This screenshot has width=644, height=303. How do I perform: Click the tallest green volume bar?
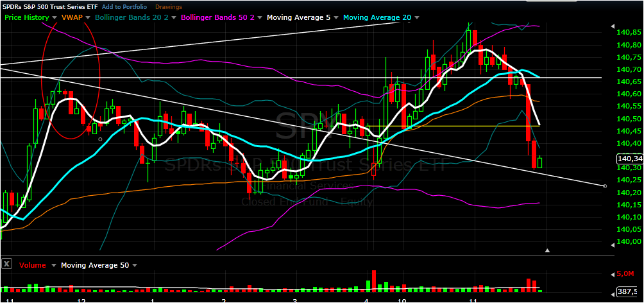[368, 286]
